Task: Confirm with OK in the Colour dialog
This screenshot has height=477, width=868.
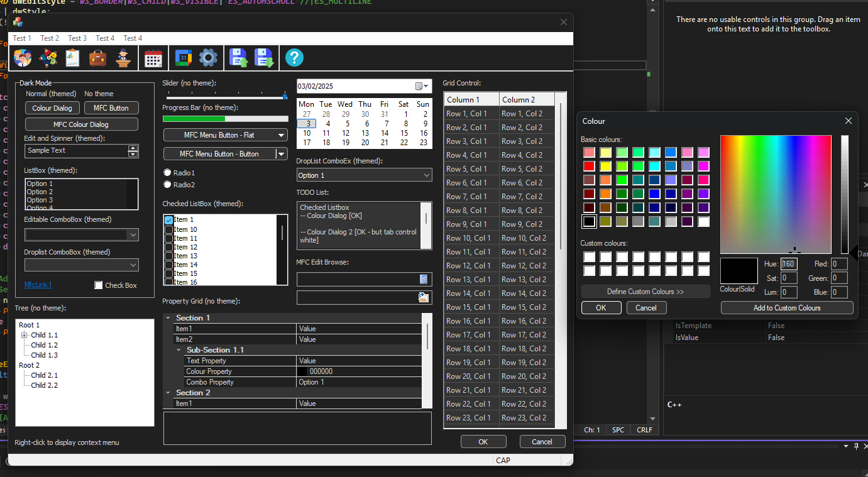Action: [x=601, y=308]
